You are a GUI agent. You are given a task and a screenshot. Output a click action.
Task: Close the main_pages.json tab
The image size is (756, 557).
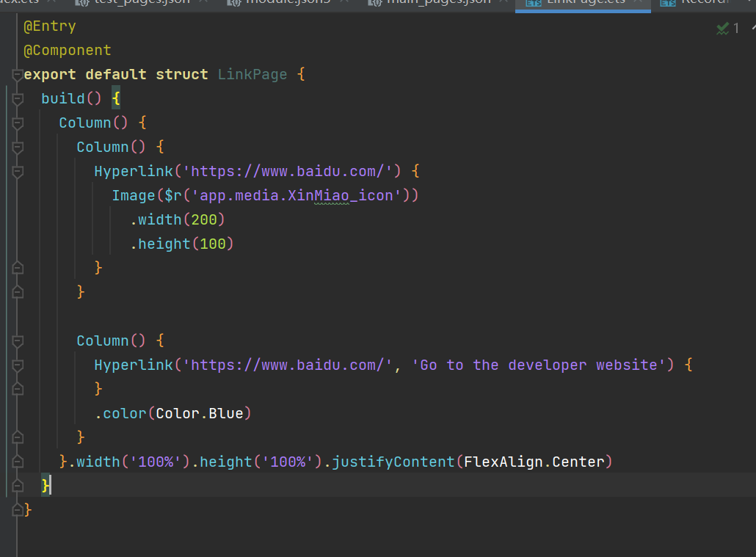point(502,2)
